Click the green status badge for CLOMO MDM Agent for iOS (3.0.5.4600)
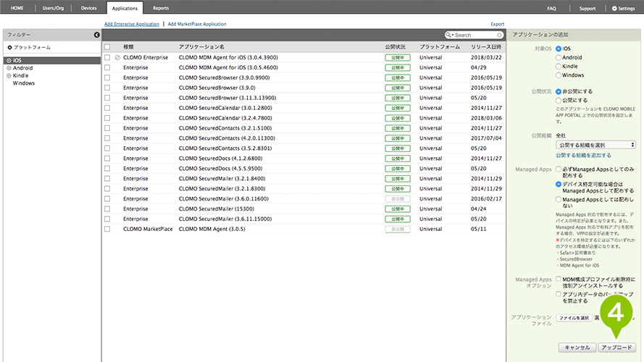Image resolution: width=644 pixels, height=362 pixels. [x=398, y=68]
